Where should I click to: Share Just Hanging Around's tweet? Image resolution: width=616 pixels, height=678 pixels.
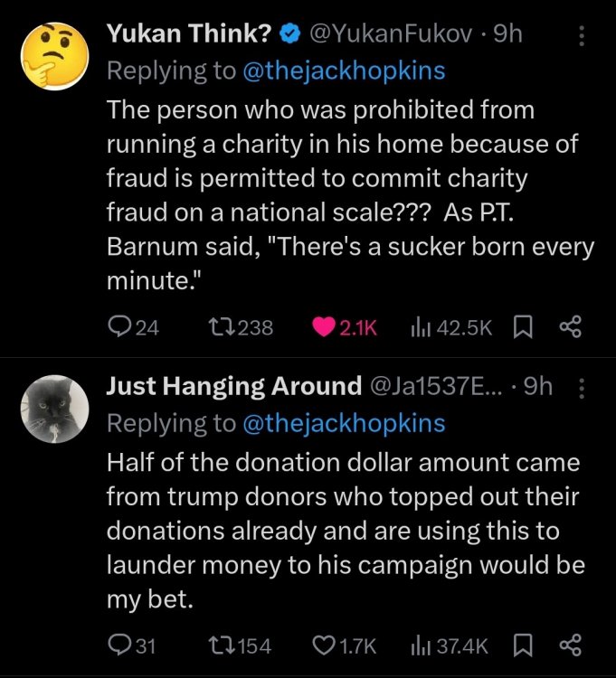[x=570, y=645]
